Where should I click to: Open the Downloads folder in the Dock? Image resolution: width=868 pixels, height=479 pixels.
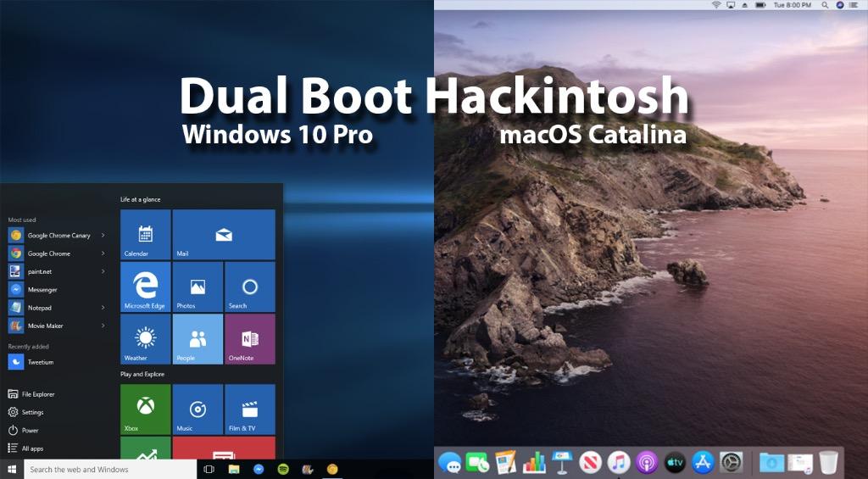pos(771,462)
